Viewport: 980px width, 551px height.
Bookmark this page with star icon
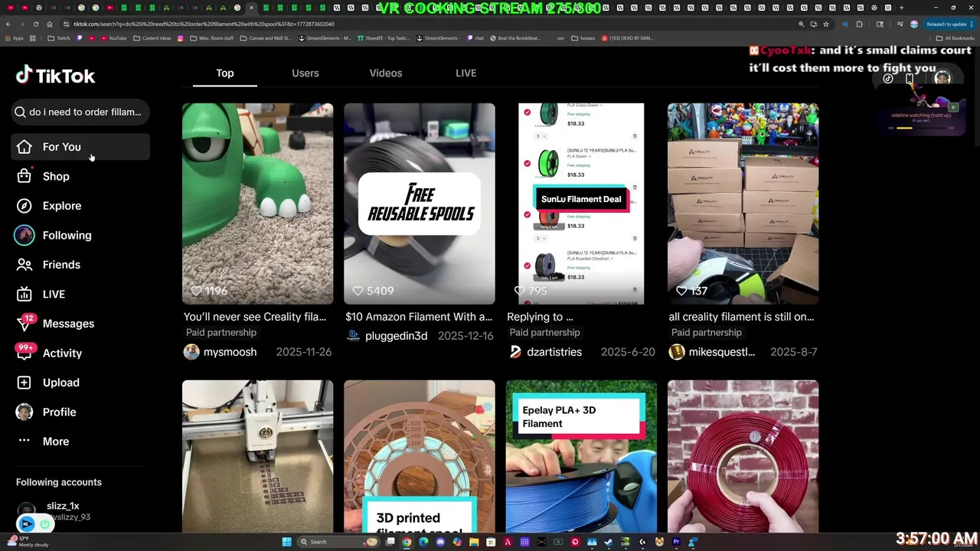(825, 24)
